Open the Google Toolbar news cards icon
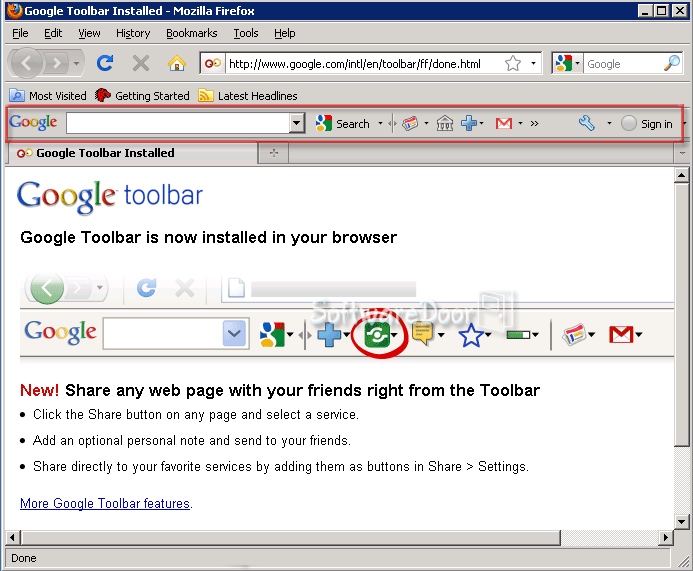The image size is (693, 571). pyautogui.click(x=410, y=123)
